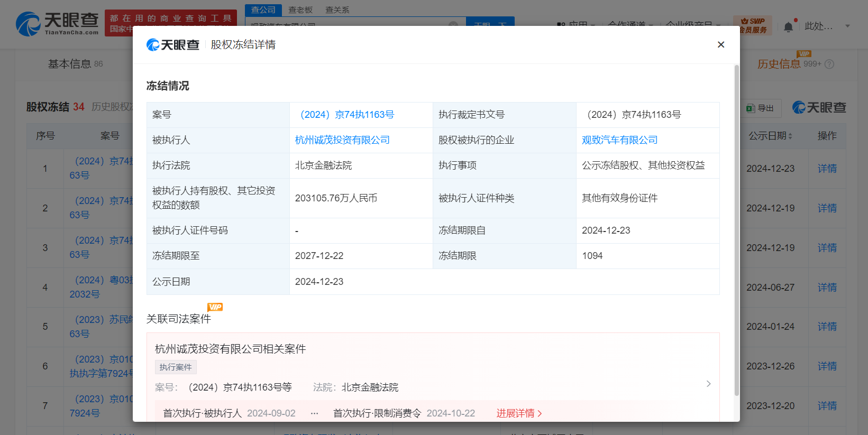This screenshot has width=868, height=435.
Task: Expand the user account dropdown arrow
Action: [847, 26]
